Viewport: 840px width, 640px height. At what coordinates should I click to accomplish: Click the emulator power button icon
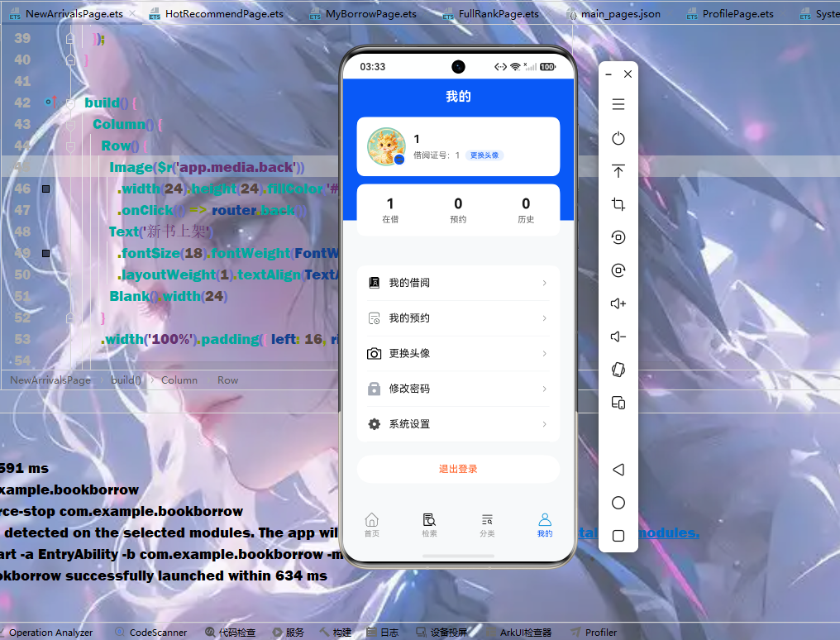click(x=618, y=138)
